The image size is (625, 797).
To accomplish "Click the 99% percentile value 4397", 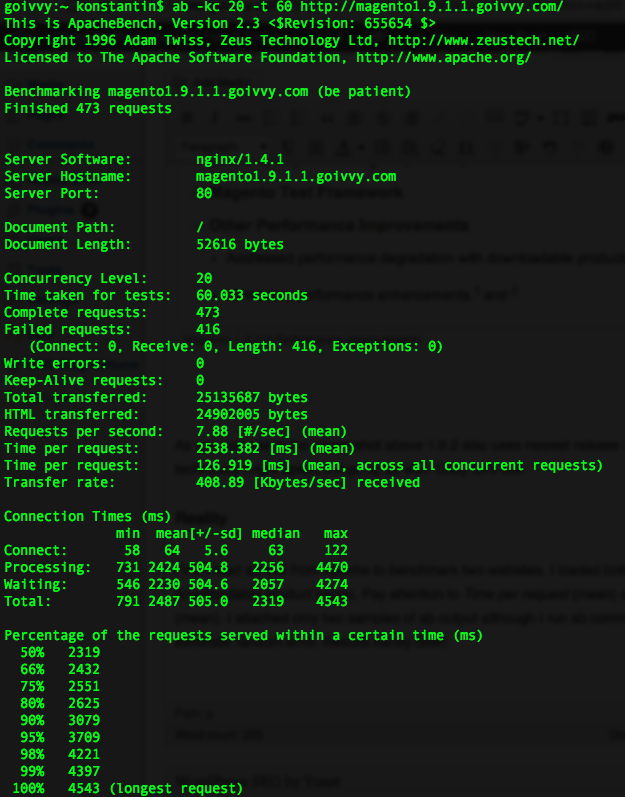I will pyautogui.click(x=84, y=772).
